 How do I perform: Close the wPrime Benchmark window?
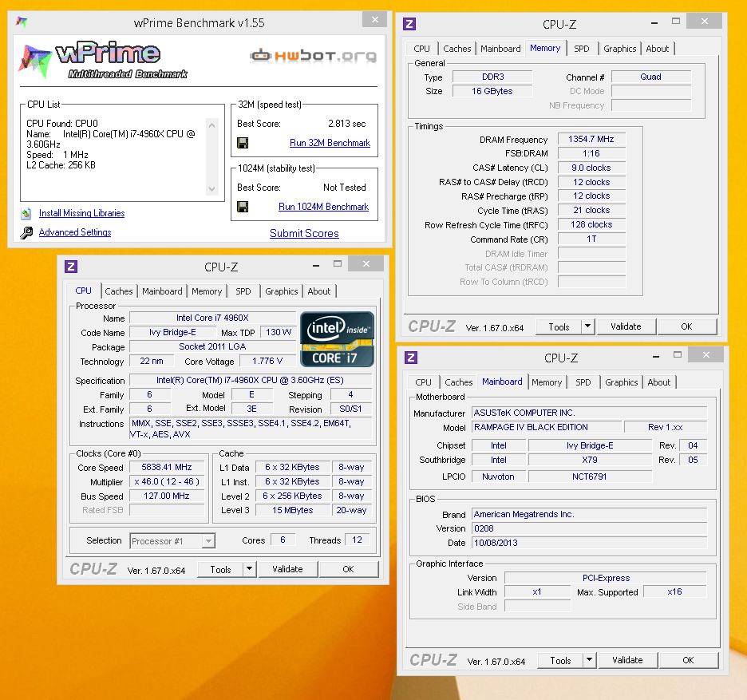[375, 19]
